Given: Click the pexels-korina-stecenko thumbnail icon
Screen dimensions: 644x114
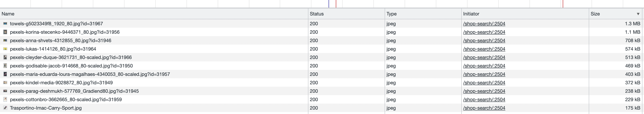Looking at the screenshot, I should click(5, 32).
